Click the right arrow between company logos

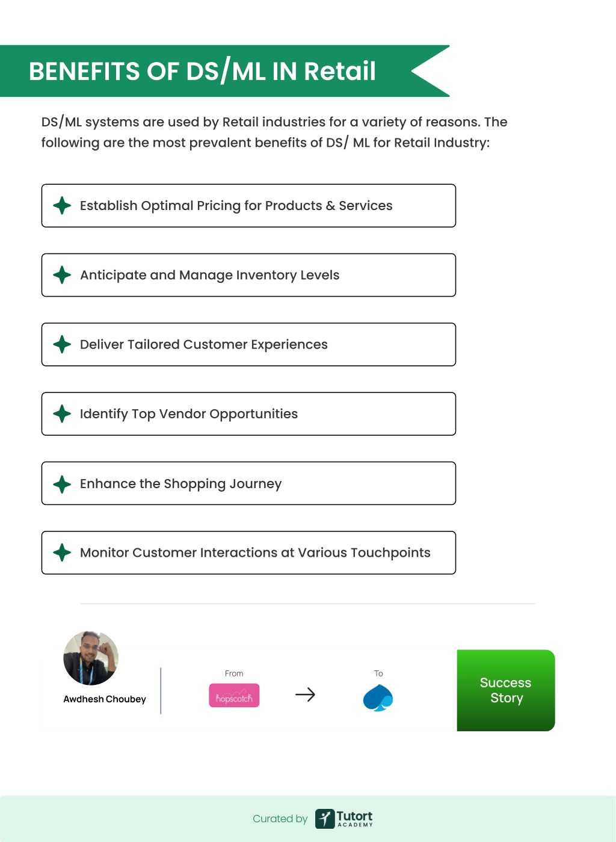(x=306, y=695)
